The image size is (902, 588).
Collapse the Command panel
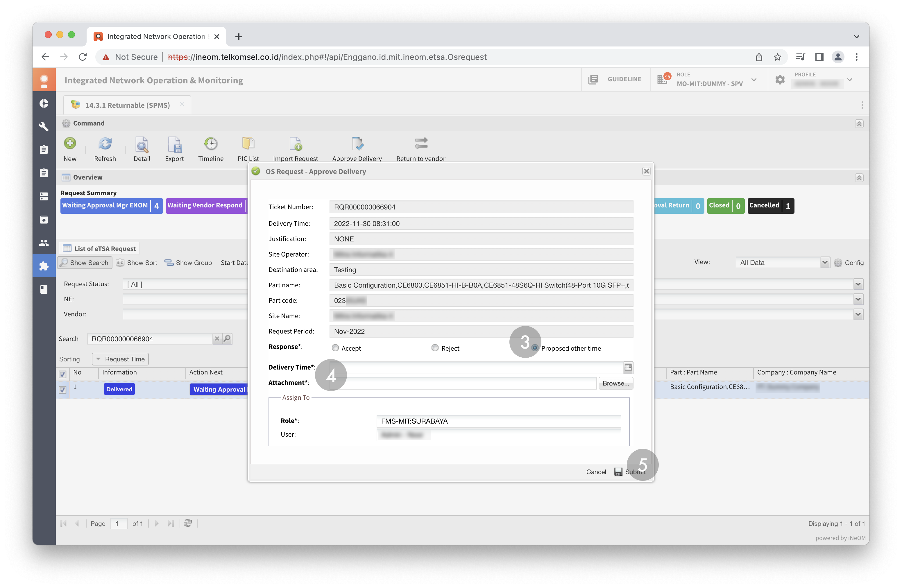[x=859, y=123]
